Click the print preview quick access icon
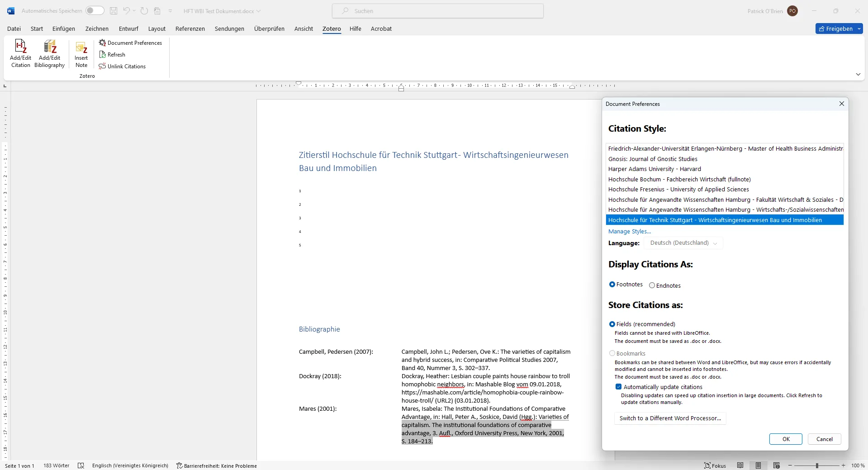868x470 pixels. [157, 11]
